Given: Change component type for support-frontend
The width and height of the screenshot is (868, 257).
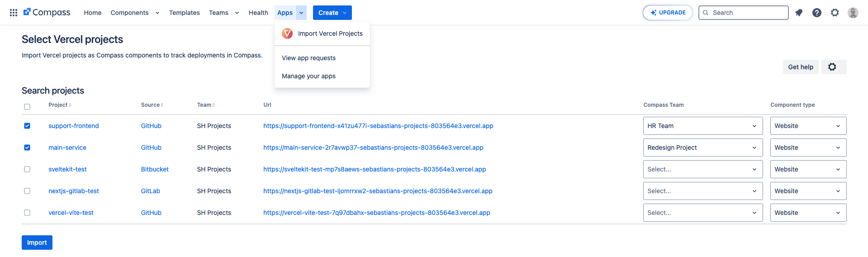Looking at the screenshot, I should tap(808, 126).
